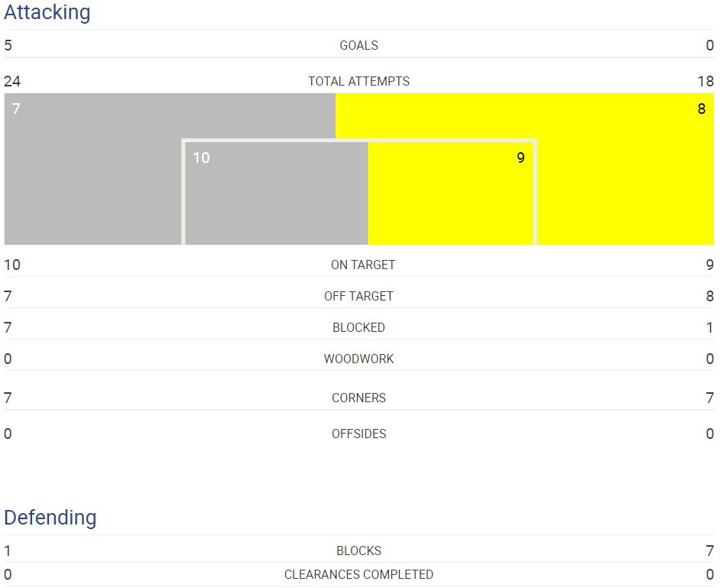Viewport: 720px width, 588px height.
Task: Click the Defending section heading
Action: click(x=50, y=517)
